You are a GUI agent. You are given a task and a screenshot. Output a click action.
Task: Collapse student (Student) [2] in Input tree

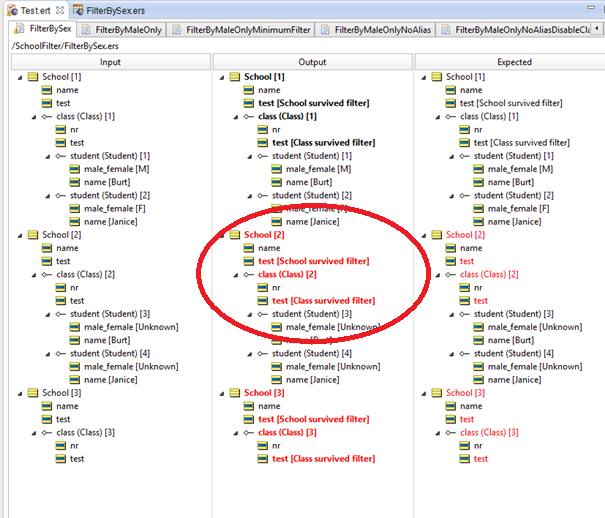(48, 196)
